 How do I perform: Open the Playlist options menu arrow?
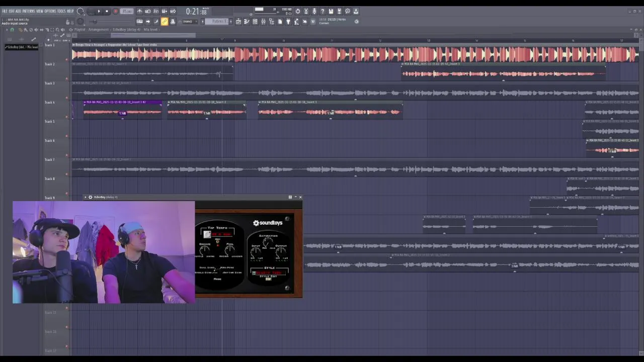(7, 30)
